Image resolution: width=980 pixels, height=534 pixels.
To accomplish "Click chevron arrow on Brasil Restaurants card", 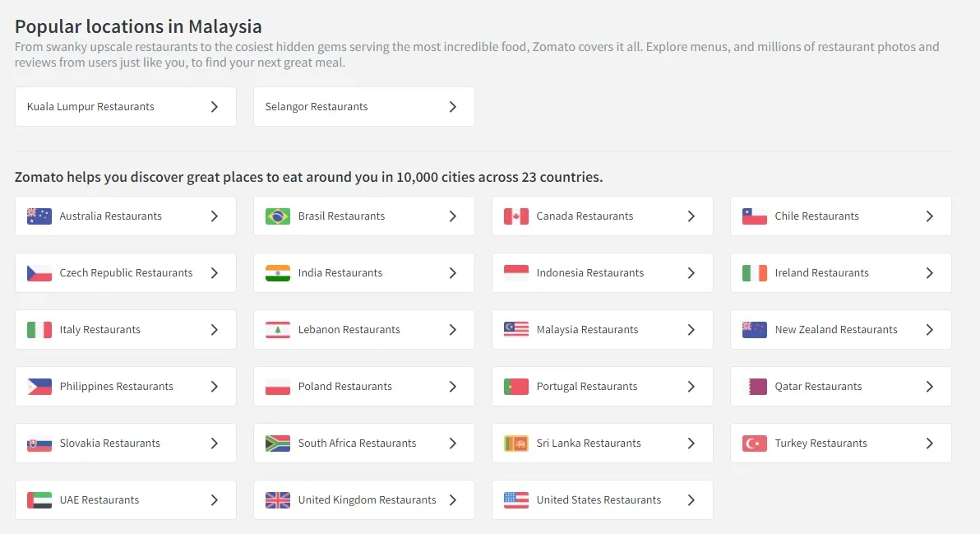I will tap(452, 216).
